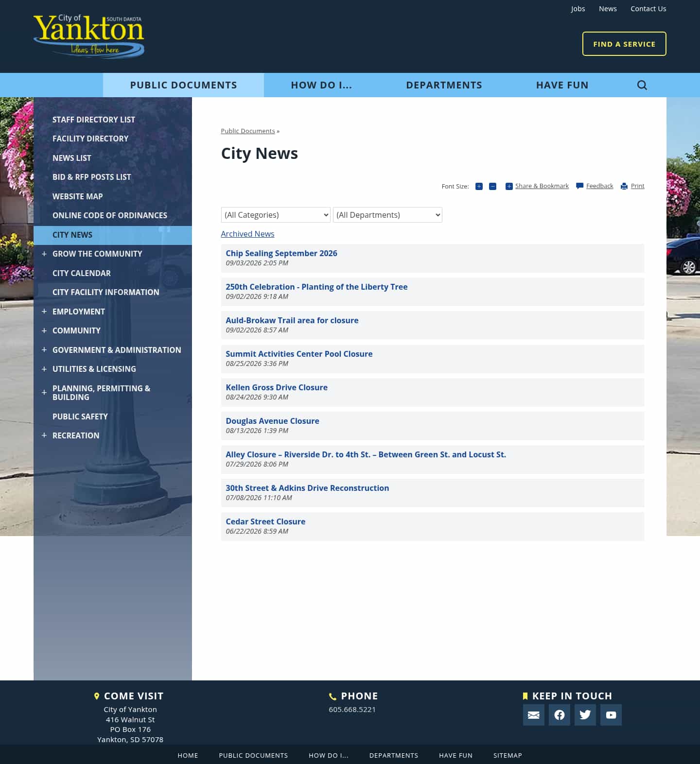
Task: Open the Facebook icon in footer
Action: pyautogui.click(x=559, y=715)
